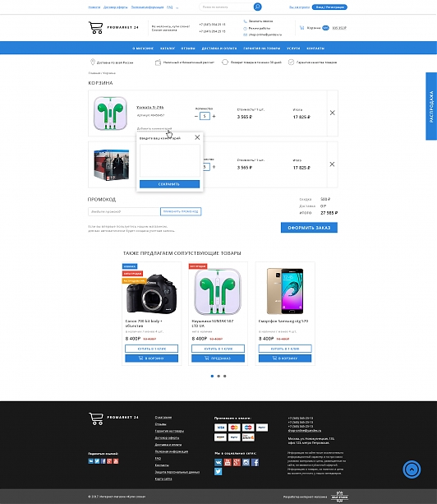Click the Promarket 24 footer logo
This screenshot has height=504, width=437.
(113, 418)
